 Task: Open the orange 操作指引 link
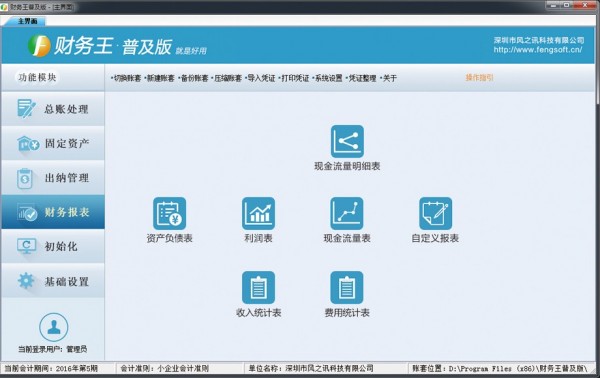pyautogui.click(x=479, y=78)
